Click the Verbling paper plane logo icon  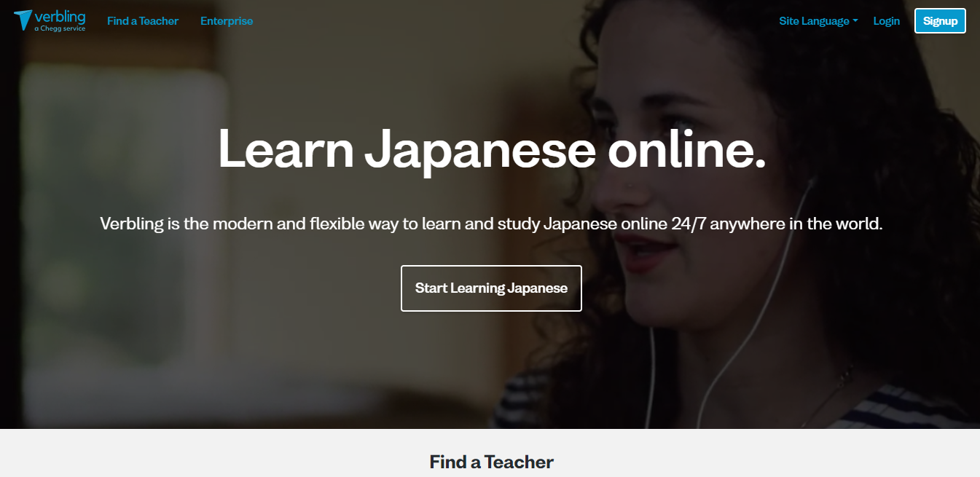click(23, 20)
